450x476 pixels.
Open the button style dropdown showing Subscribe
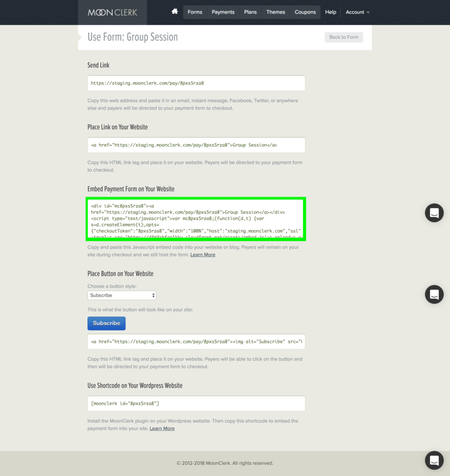(122, 295)
